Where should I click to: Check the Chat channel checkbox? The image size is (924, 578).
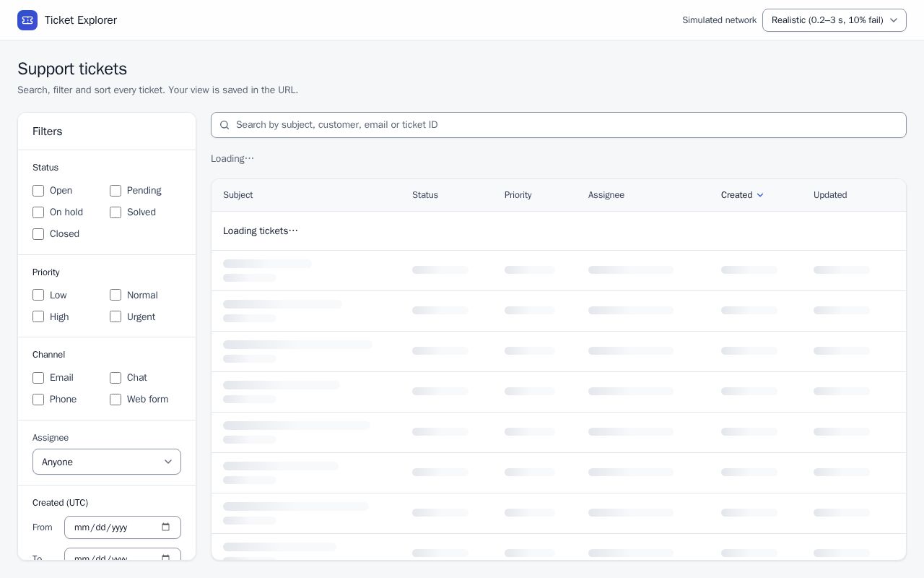pyautogui.click(x=115, y=378)
